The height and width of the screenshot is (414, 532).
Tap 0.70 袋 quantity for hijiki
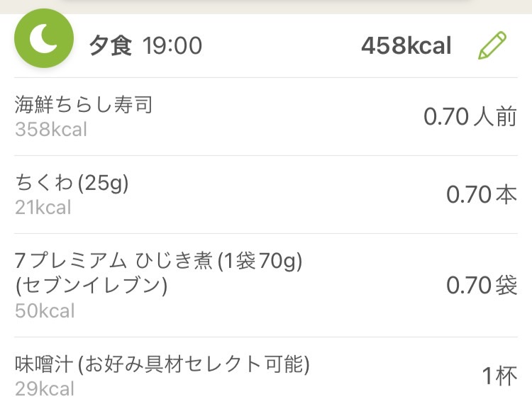[x=482, y=285]
